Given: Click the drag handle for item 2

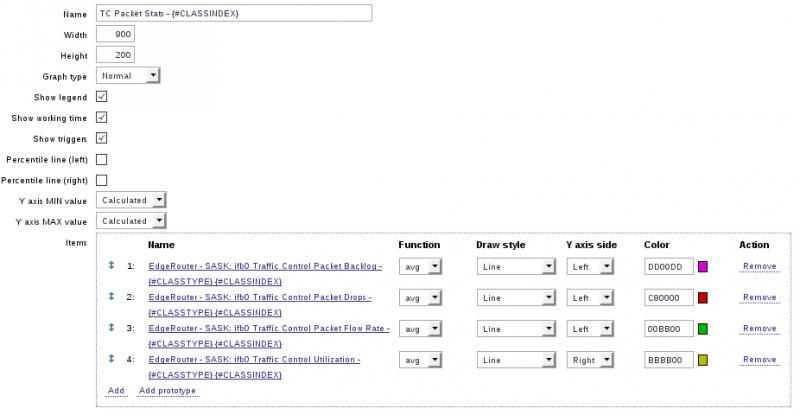Looking at the screenshot, I should [x=112, y=297].
